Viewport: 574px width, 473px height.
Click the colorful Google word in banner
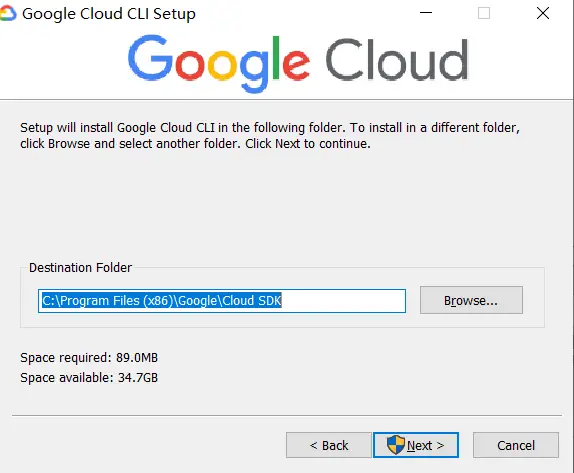coord(219,63)
